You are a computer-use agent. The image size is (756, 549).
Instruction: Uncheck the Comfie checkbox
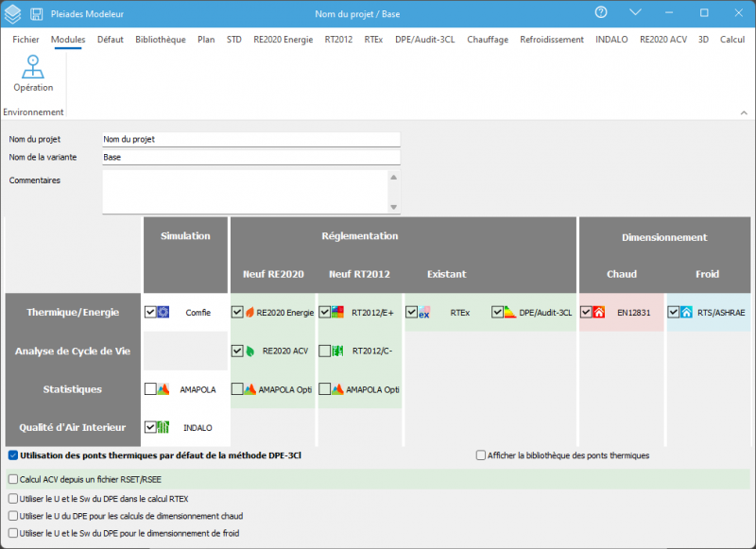click(150, 313)
